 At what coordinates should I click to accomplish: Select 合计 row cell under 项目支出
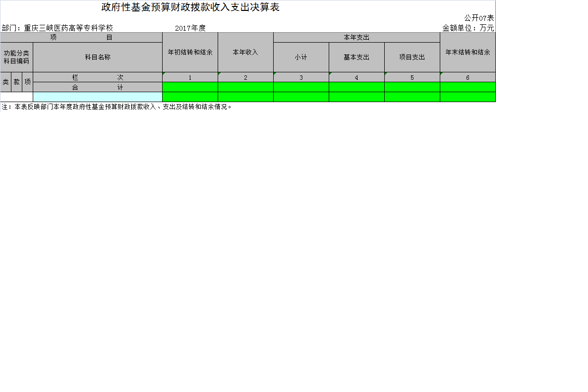[412, 87]
